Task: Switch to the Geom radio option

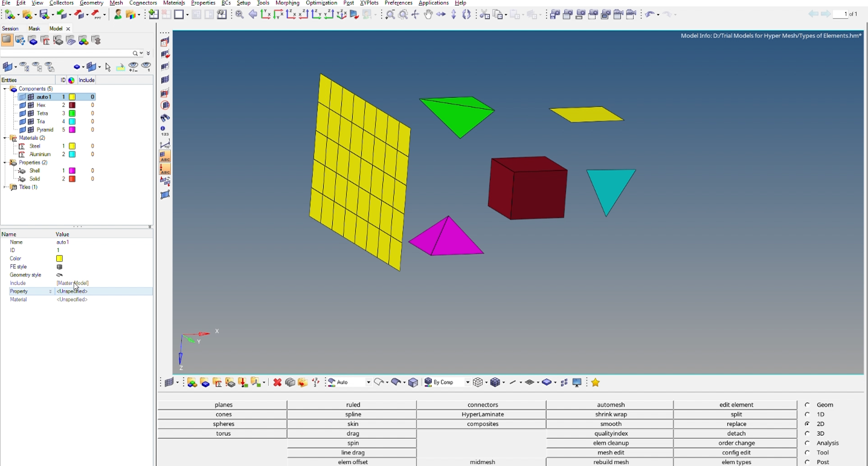Action: click(x=808, y=405)
